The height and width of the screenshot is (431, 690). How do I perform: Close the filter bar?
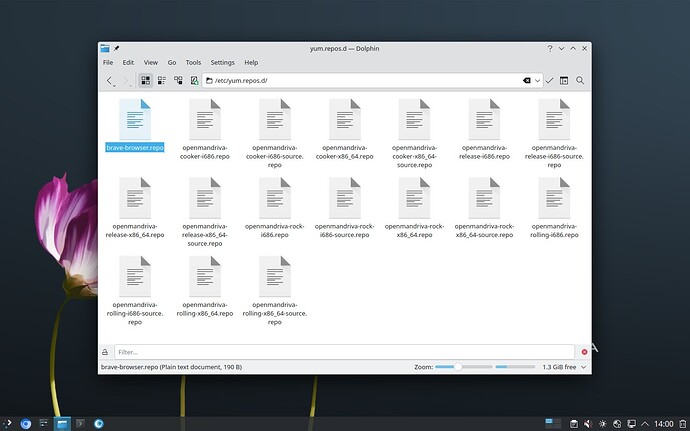(x=584, y=352)
